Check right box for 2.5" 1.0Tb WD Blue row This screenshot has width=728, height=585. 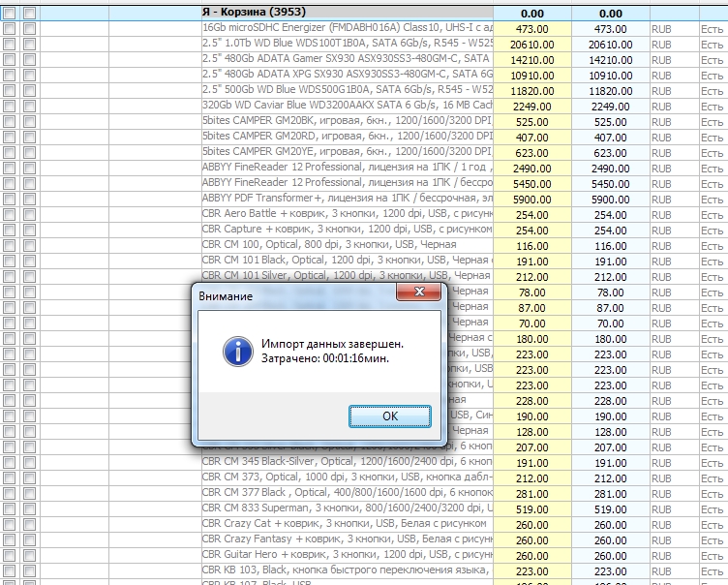pos(29,45)
